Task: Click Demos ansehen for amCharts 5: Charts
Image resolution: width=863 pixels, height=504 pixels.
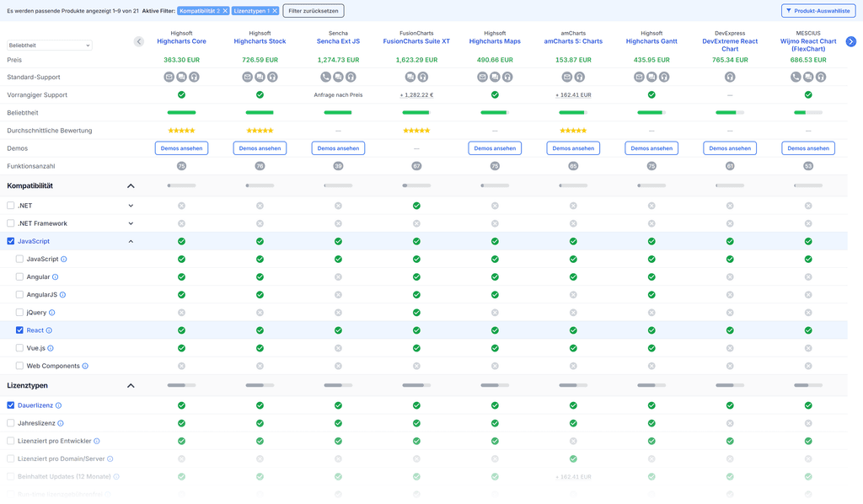Action: pyautogui.click(x=573, y=148)
